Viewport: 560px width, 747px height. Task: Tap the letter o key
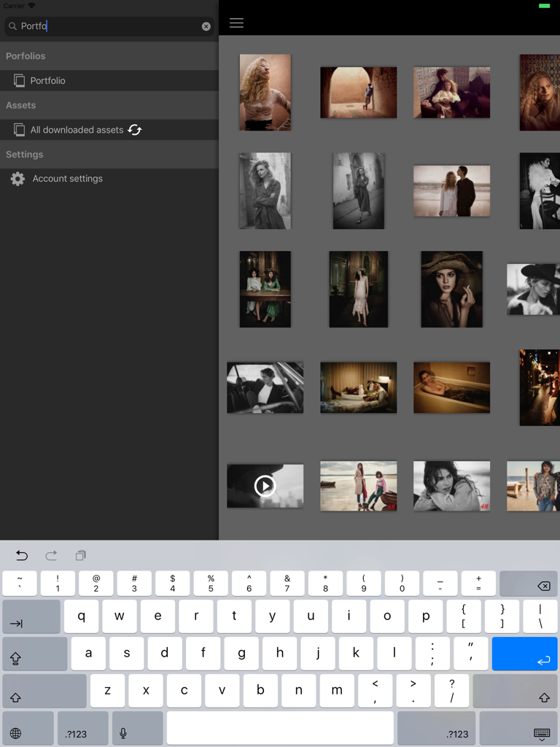(387, 616)
